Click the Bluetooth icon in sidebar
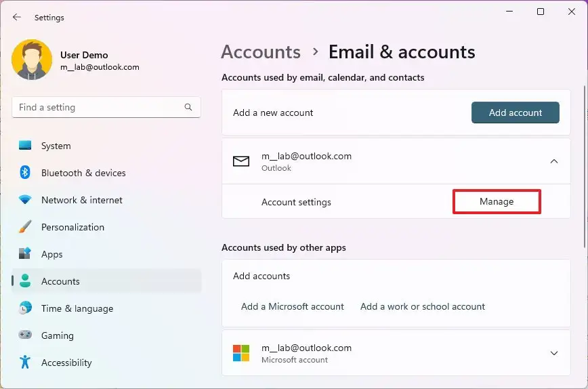 pos(25,173)
